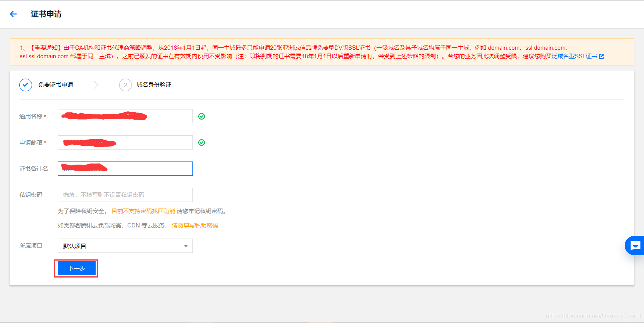This screenshot has width=644, height=323.
Task: Focus the 申请邮箱 input field
Action: 125,143
